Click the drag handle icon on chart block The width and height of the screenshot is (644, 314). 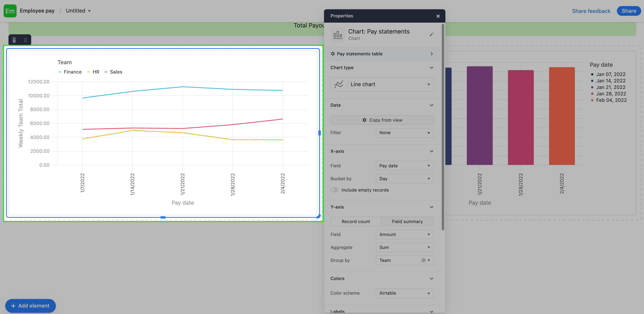25,40
